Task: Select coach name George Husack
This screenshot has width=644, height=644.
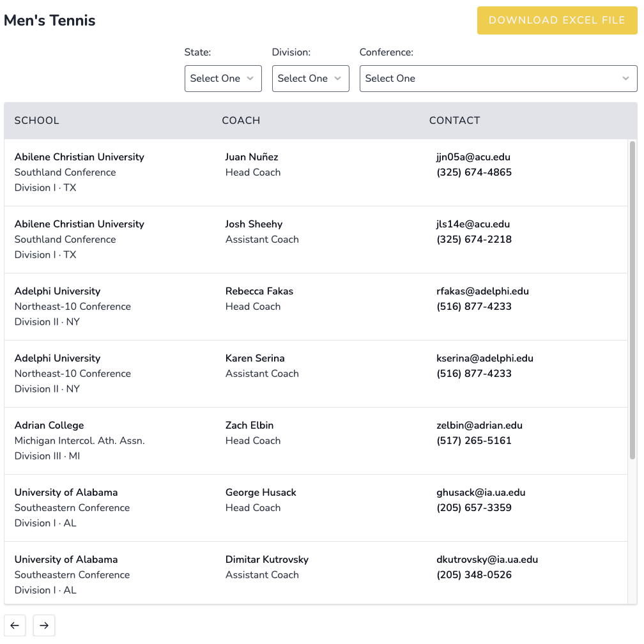Action: coord(261,493)
